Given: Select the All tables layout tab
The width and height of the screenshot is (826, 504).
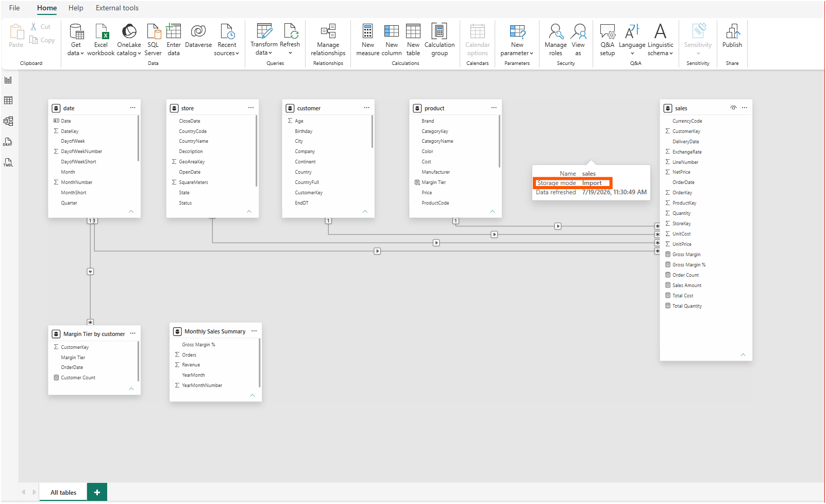Looking at the screenshot, I should [x=63, y=492].
